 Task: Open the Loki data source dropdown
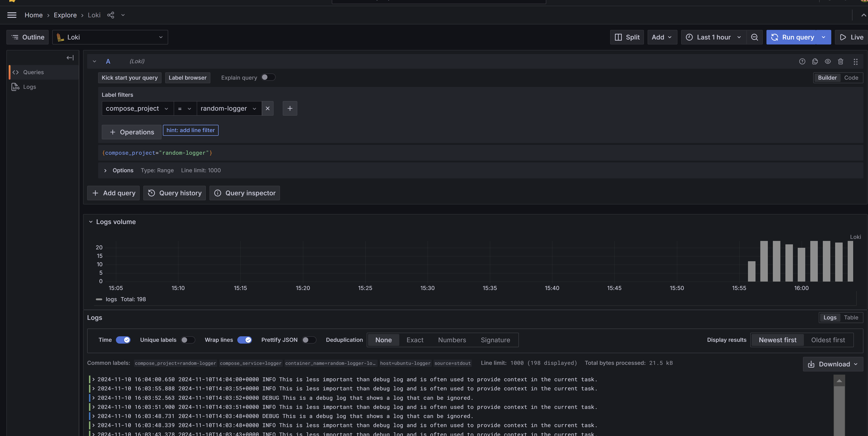[110, 37]
